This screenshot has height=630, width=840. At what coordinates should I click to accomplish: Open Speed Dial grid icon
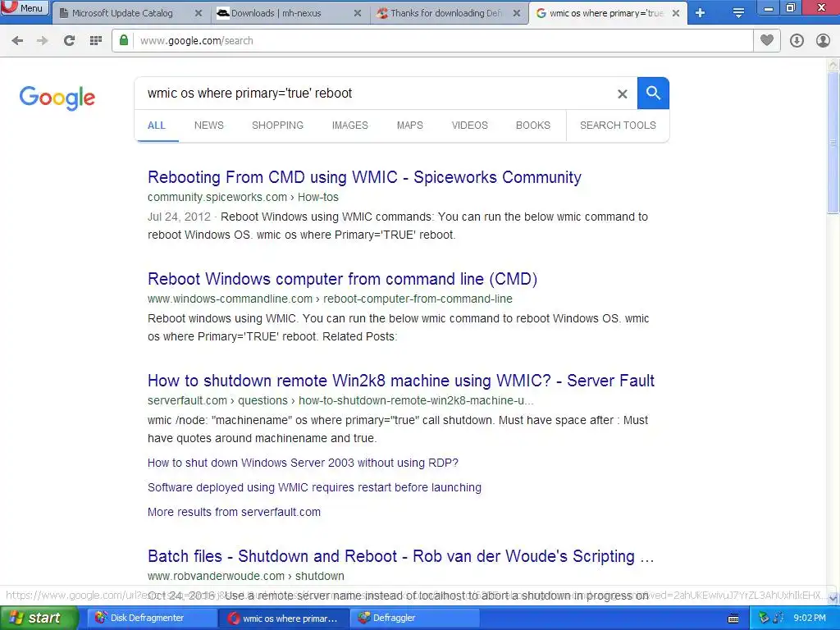click(96, 41)
